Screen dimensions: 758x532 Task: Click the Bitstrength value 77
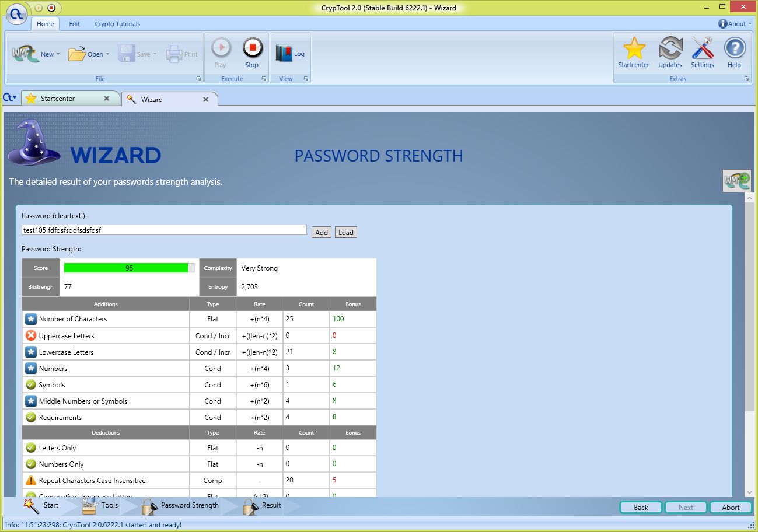click(x=68, y=287)
